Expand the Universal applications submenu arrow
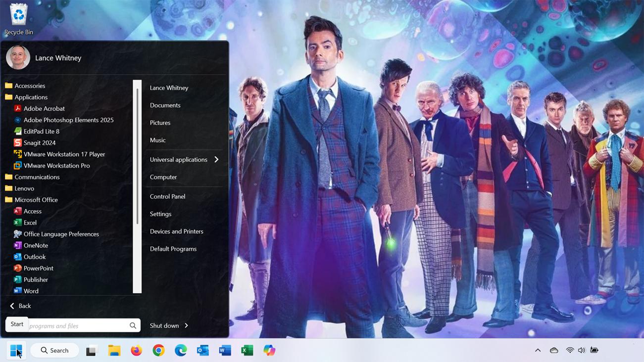The width and height of the screenshot is (644, 362). [216, 159]
